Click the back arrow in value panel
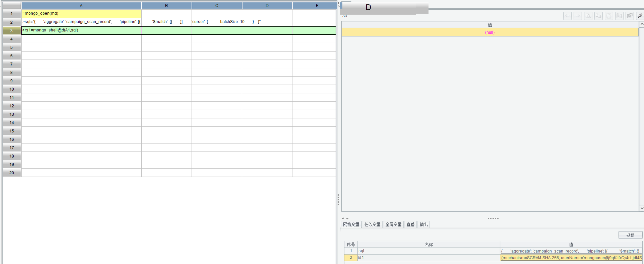This screenshot has width=644, height=264. pyautogui.click(x=567, y=16)
